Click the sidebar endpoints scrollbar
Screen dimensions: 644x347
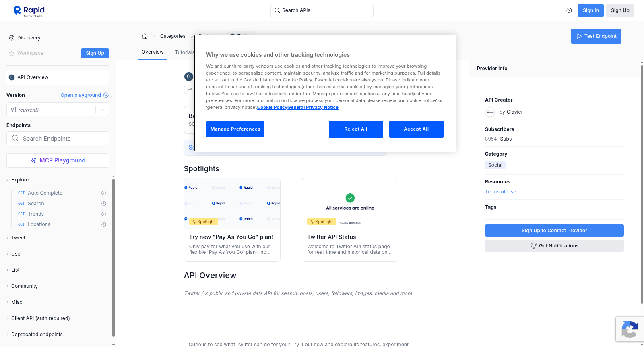coord(114,258)
